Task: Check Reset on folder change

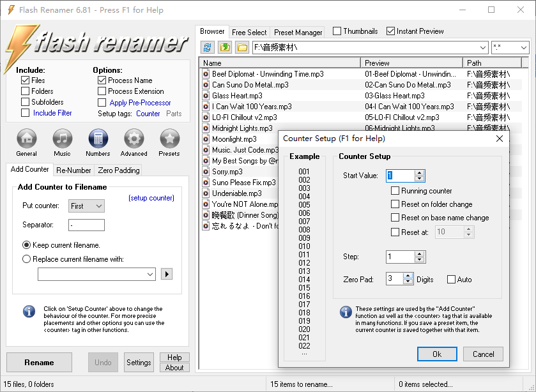Action: 395,204
